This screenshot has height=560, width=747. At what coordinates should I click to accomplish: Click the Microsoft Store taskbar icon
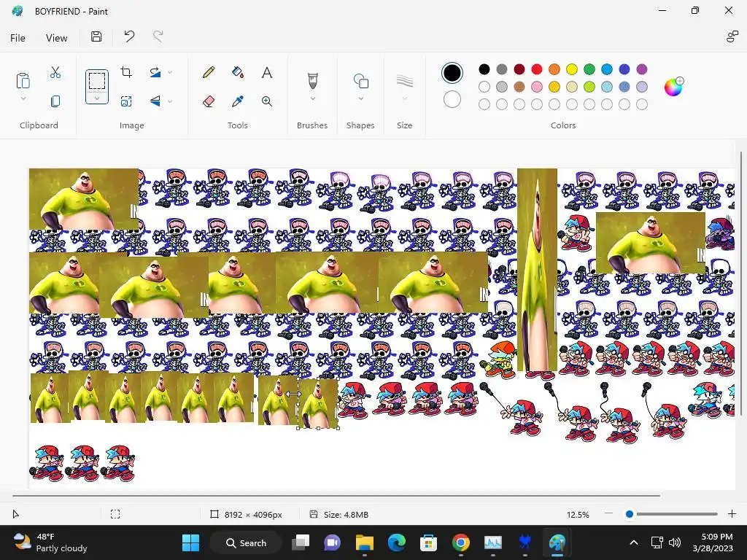428,542
